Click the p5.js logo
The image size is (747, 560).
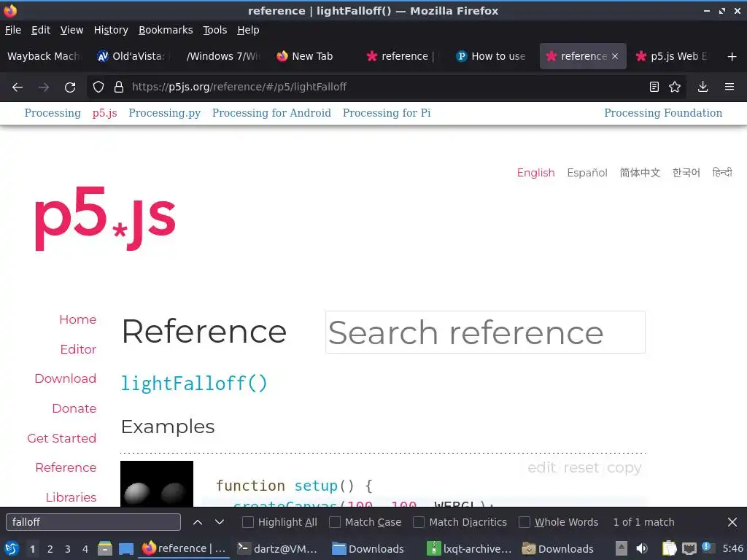click(x=105, y=219)
